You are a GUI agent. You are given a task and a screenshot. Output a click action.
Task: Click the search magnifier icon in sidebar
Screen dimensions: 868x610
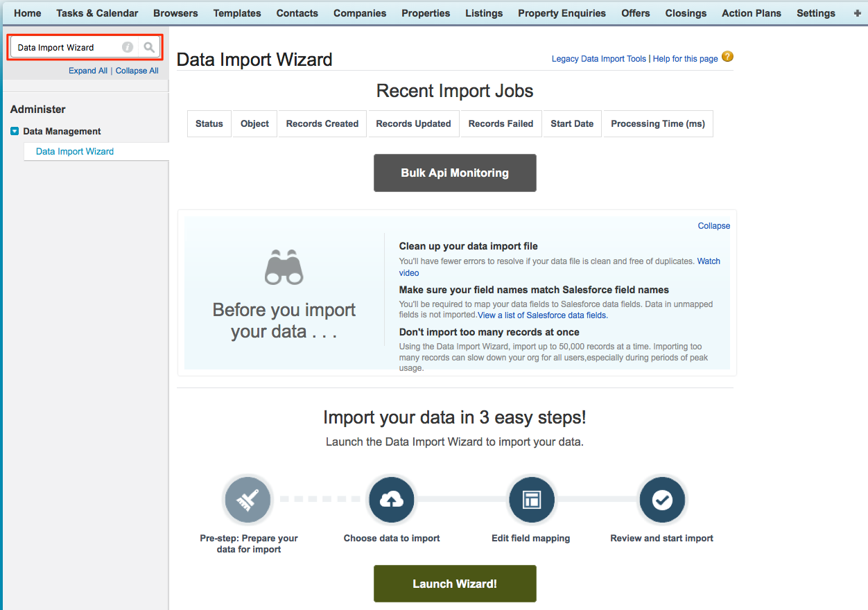pyautogui.click(x=149, y=47)
